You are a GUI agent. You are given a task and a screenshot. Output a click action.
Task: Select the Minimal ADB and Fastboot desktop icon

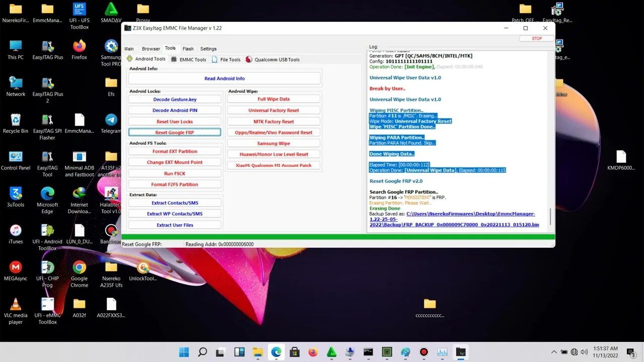pos(79,163)
